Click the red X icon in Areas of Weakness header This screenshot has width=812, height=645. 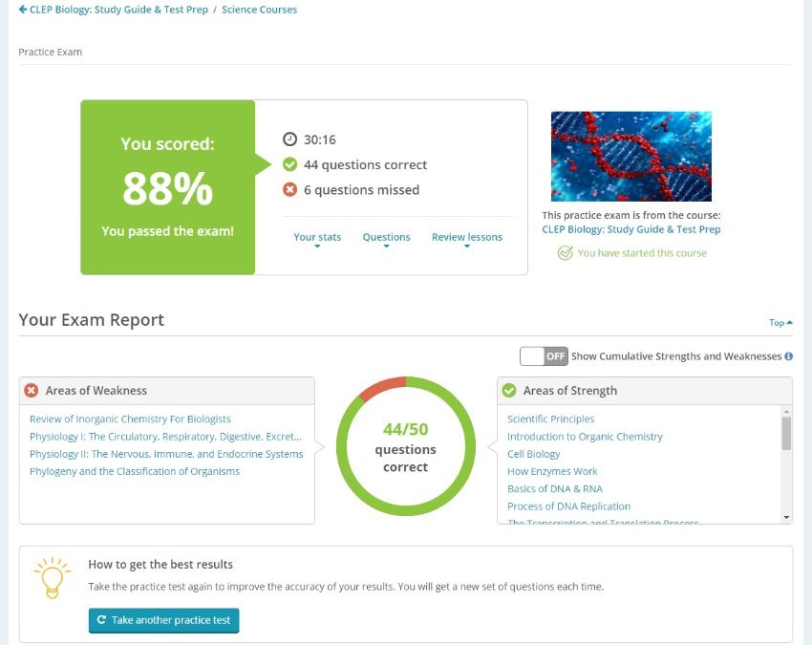coord(32,390)
